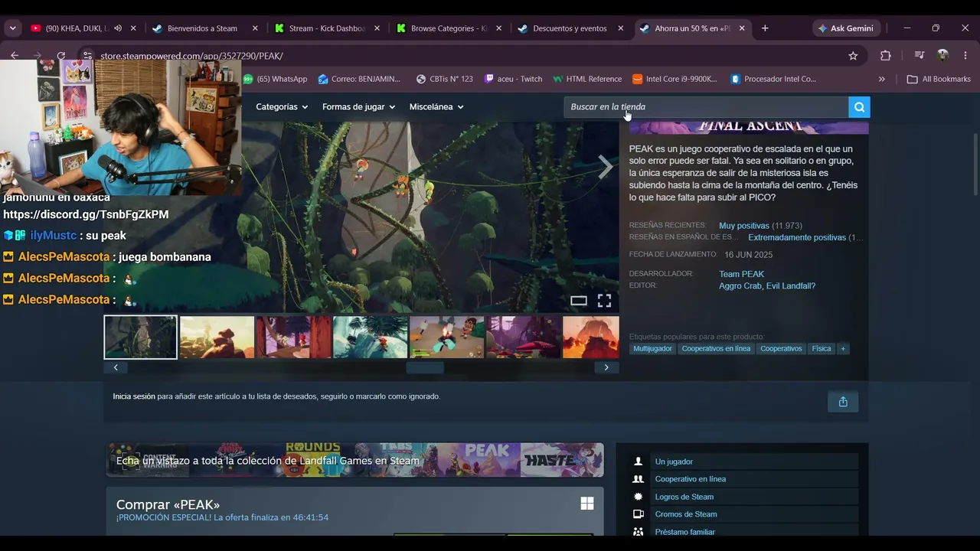Click the Un jugador person icon
Screen dimensions: 980x551
[638, 461]
